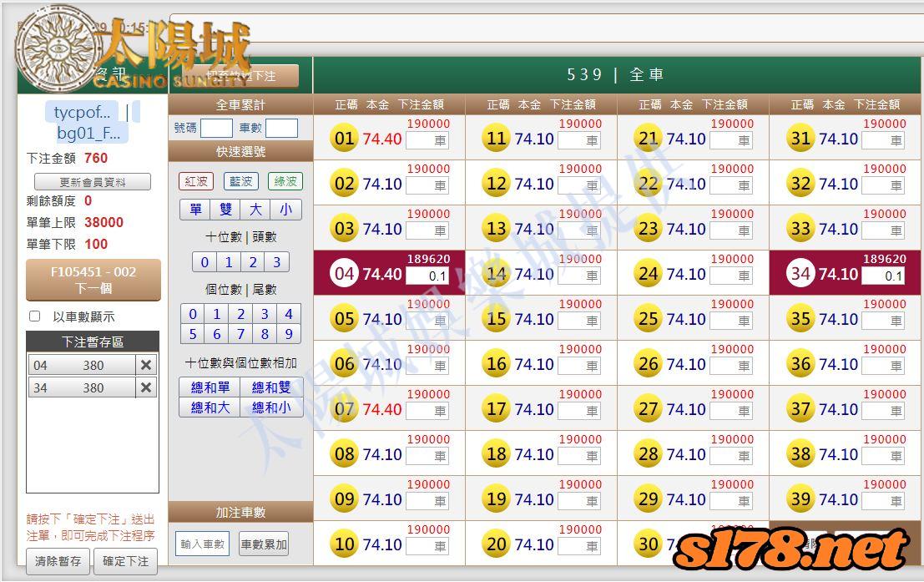The height and width of the screenshot is (582, 924).
Task: Select the 藍波 blue wave quick pick
Action: [240, 181]
